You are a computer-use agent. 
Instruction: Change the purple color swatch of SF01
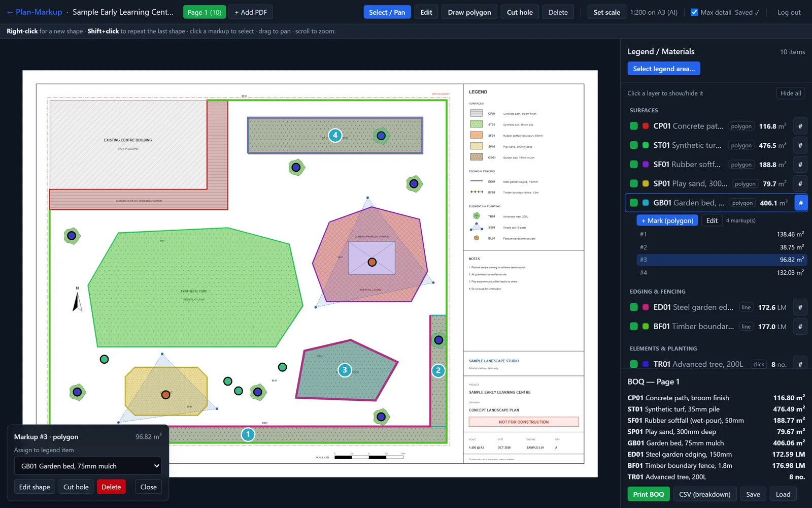click(646, 165)
